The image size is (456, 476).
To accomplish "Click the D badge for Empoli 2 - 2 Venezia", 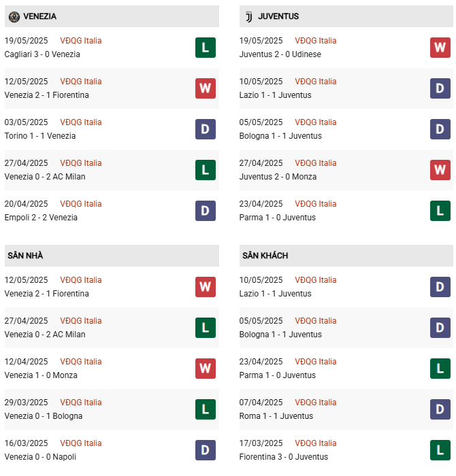I will [206, 211].
